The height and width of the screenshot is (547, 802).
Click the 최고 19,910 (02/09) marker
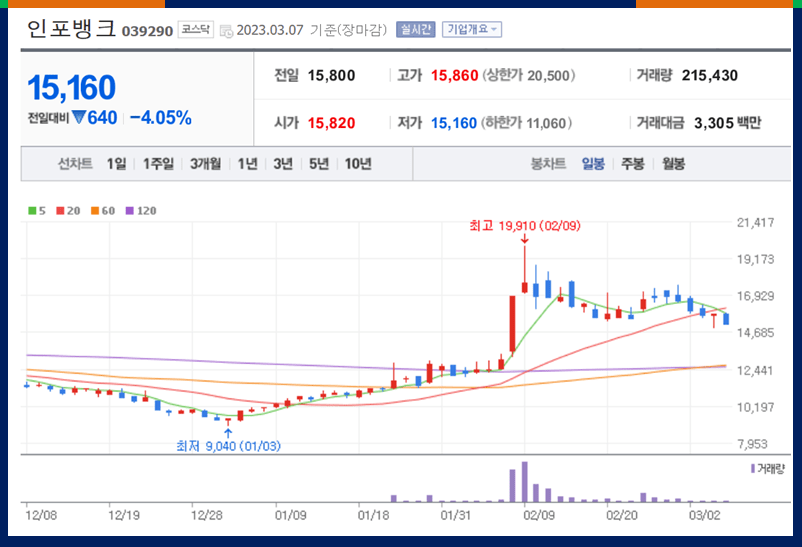(x=525, y=226)
